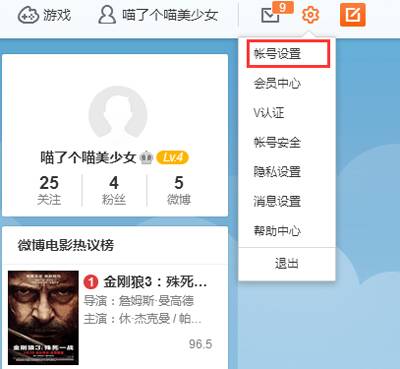Click the user profile silhouette icon
400x369 pixels.
click(x=107, y=15)
